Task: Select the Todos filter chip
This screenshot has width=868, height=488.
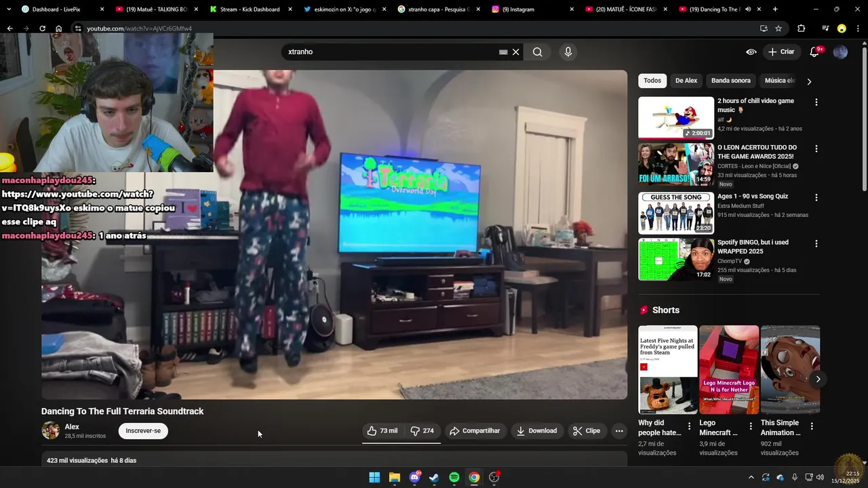Action: [x=652, y=81]
